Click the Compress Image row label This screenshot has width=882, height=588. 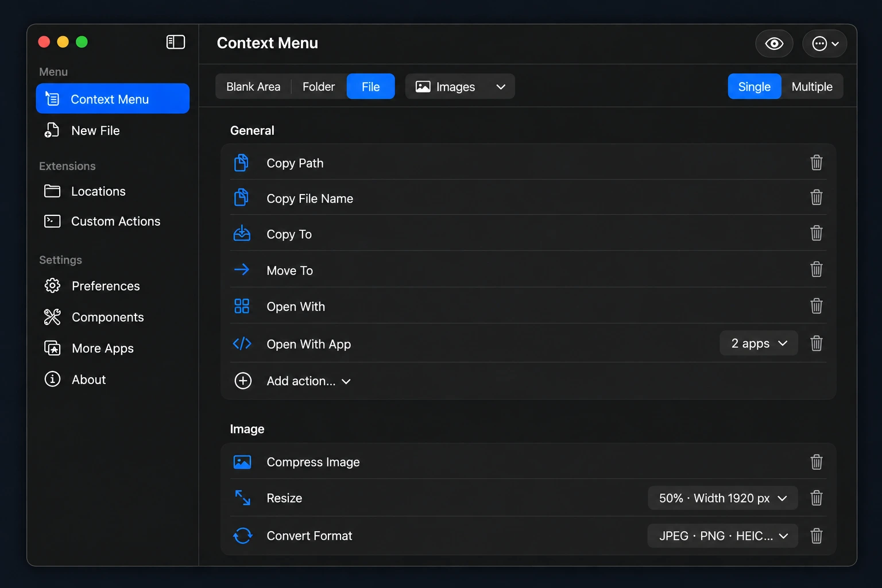pos(313,462)
